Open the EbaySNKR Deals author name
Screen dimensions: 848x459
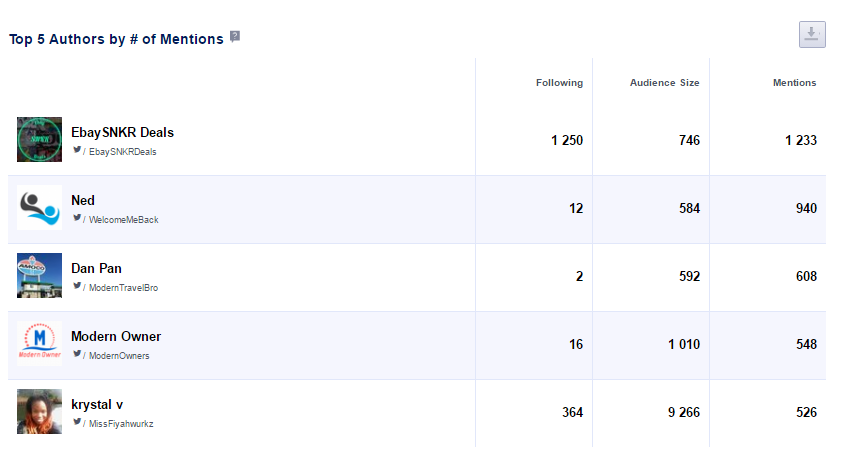point(122,132)
